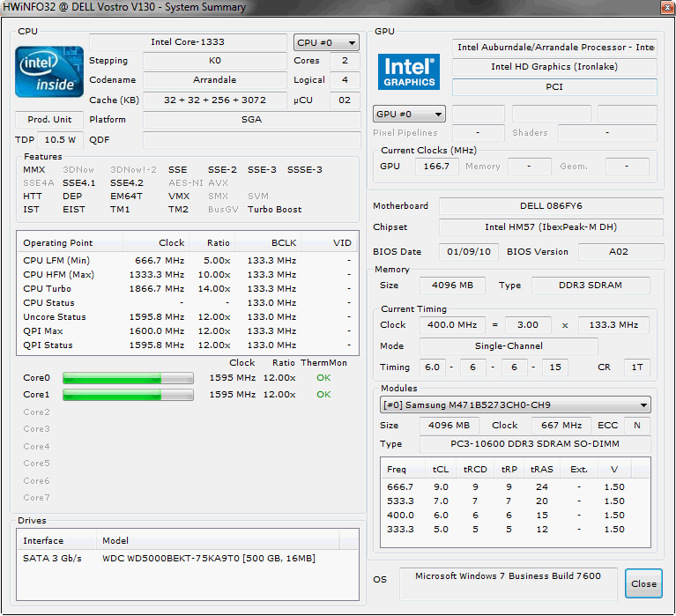Select the WDC WD5000BEKT drive row
This screenshot has width=676, height=616.
click(188, 558)
